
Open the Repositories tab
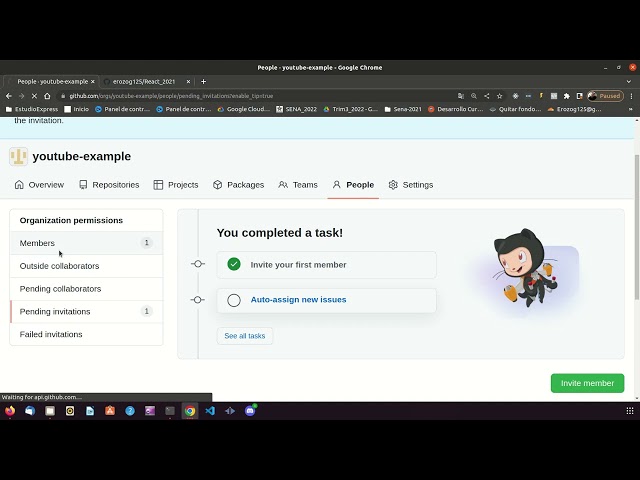click(109, 185)
